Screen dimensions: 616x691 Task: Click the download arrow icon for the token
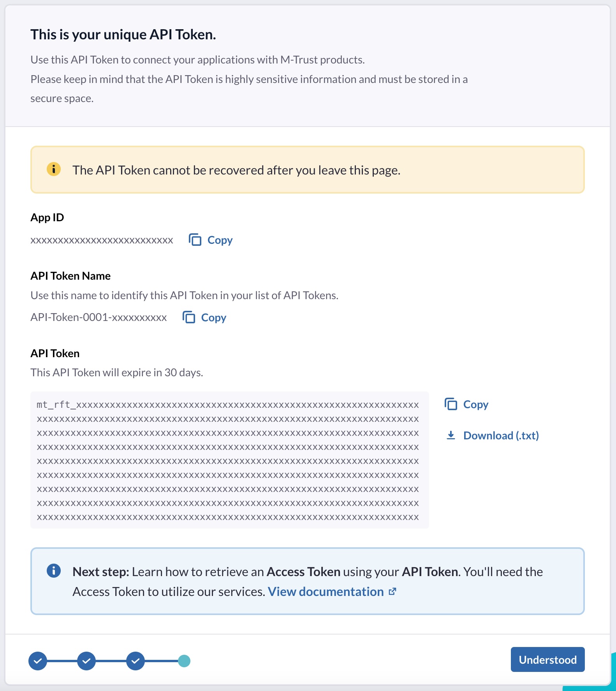click(x=451, y=435)
